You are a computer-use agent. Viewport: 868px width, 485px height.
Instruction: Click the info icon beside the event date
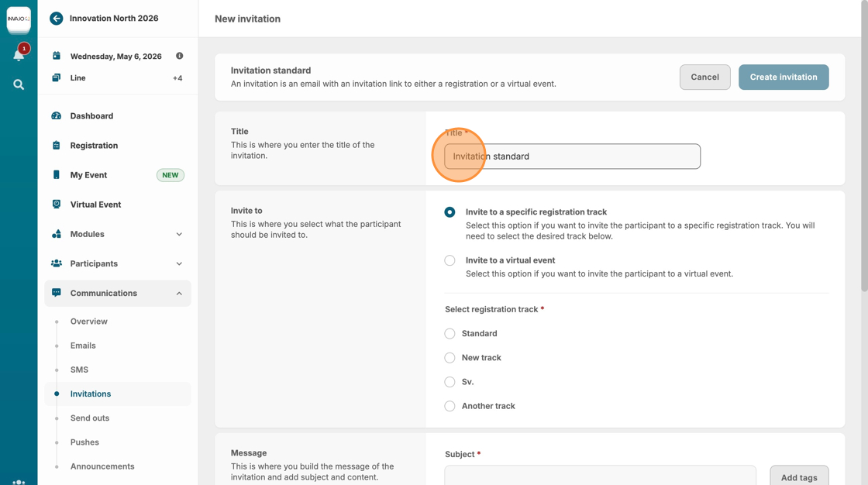point(179,56)
